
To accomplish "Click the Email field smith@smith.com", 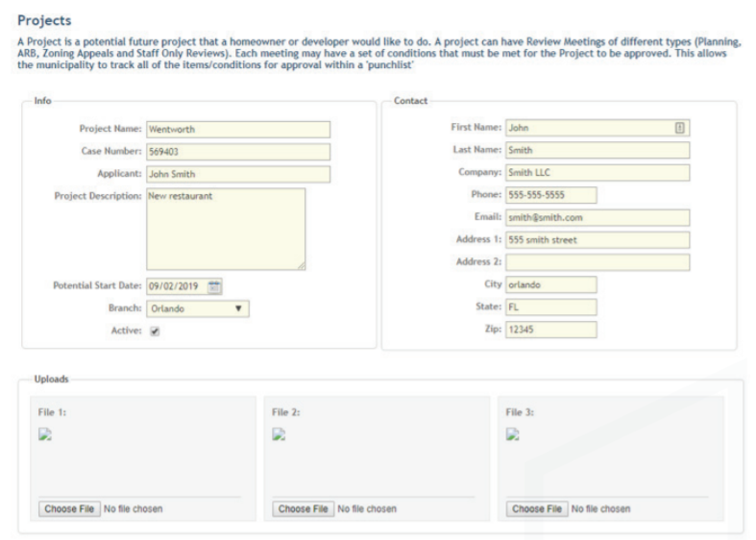I will click(x=597, y=217).
